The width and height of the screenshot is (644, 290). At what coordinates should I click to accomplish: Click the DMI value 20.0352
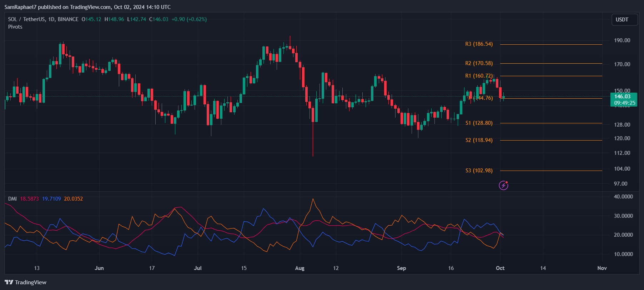click(73, 199)
